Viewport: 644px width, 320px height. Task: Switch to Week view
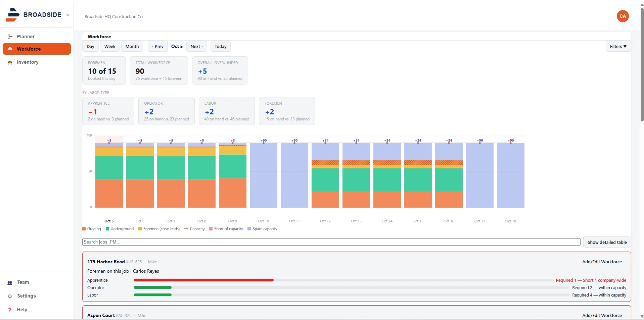(110, 46)
